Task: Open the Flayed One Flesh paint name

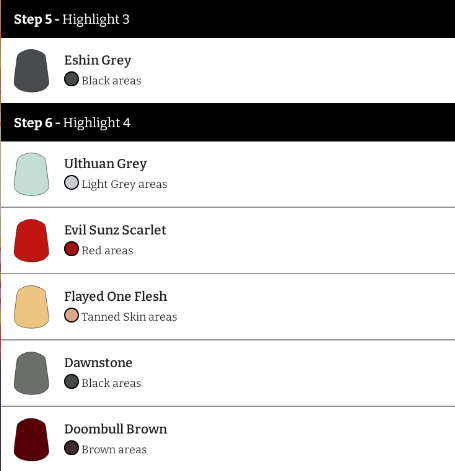Action: pyautogui.click(x=116, y=297)
